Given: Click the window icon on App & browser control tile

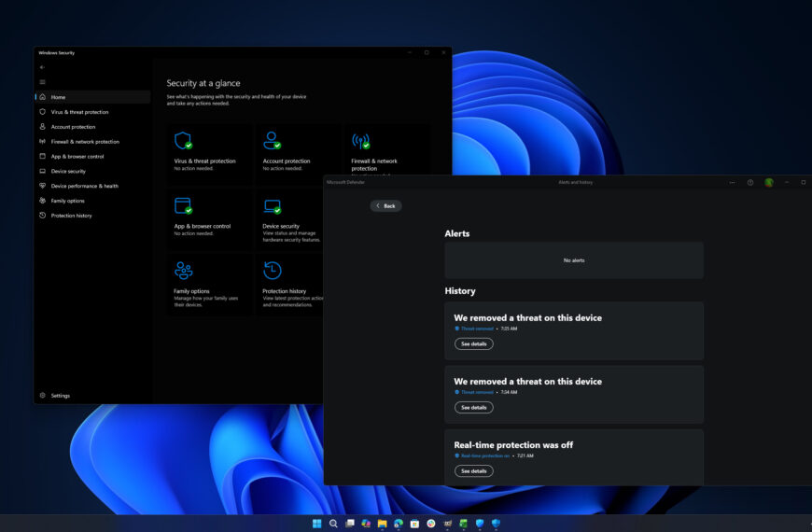Looking at the screenshot, I should point(183,205).
